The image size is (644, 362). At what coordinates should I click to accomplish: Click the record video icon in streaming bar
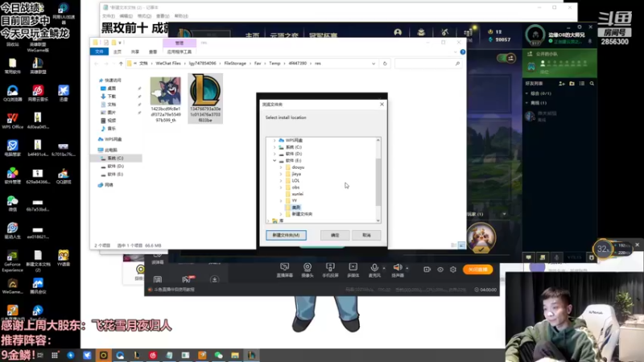click(427, 269)
